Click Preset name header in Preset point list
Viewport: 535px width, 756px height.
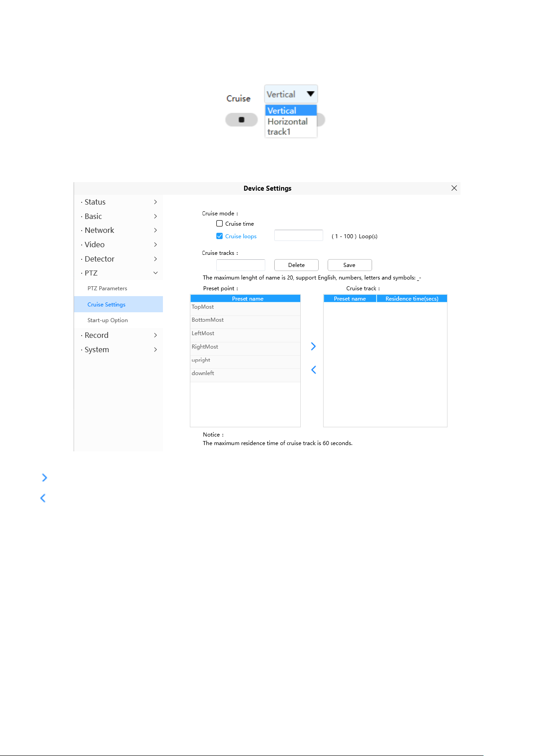pos(245,298)
